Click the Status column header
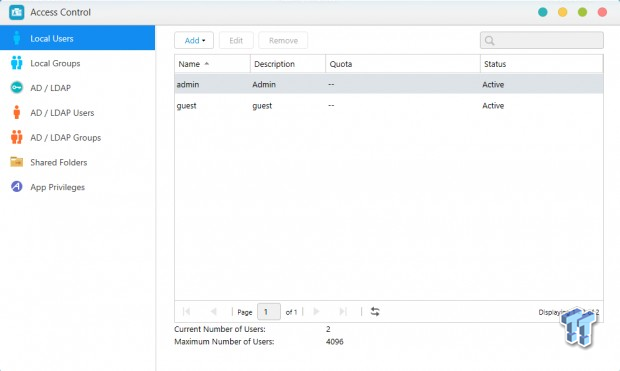The width and height of the screenshot is (620, 371). (x=542, y=64)
